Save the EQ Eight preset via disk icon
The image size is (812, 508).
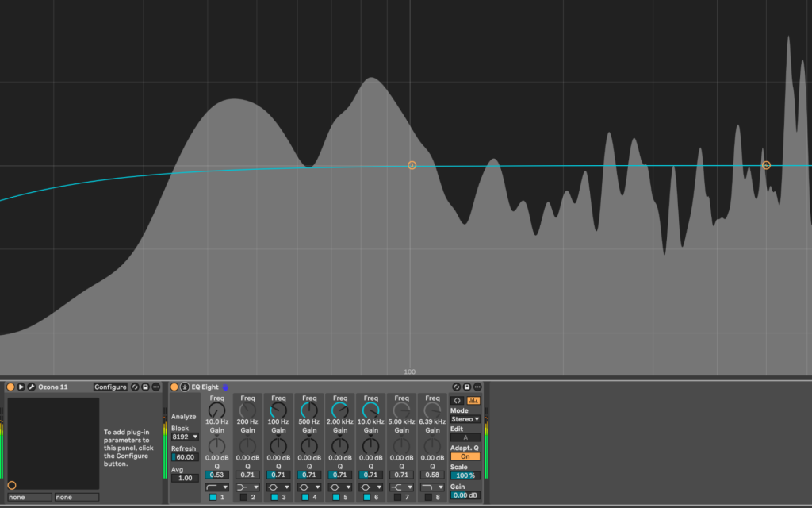click(467, 387)
